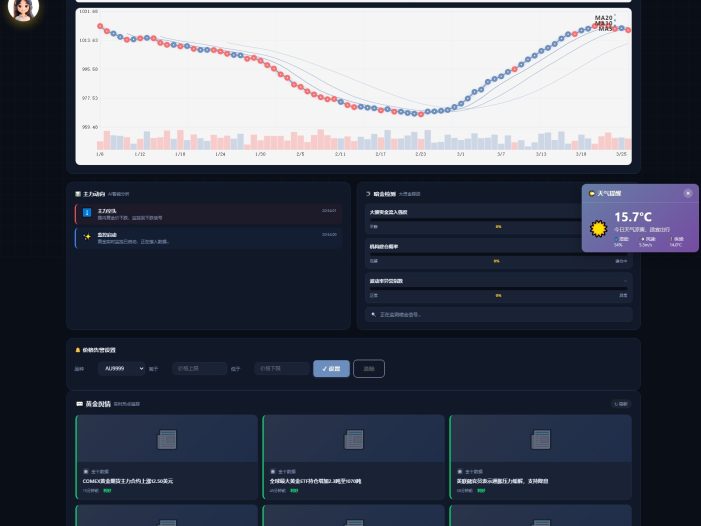Click the refresh button in gold news header
The width and height of the screenshot is (701, 526).
pyautogui.click(x=622, y=404)
